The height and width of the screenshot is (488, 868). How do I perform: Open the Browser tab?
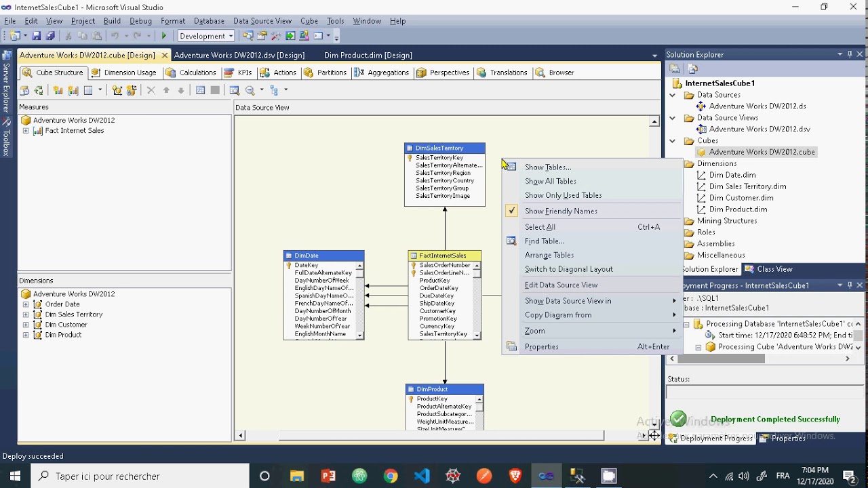point(555,73)
